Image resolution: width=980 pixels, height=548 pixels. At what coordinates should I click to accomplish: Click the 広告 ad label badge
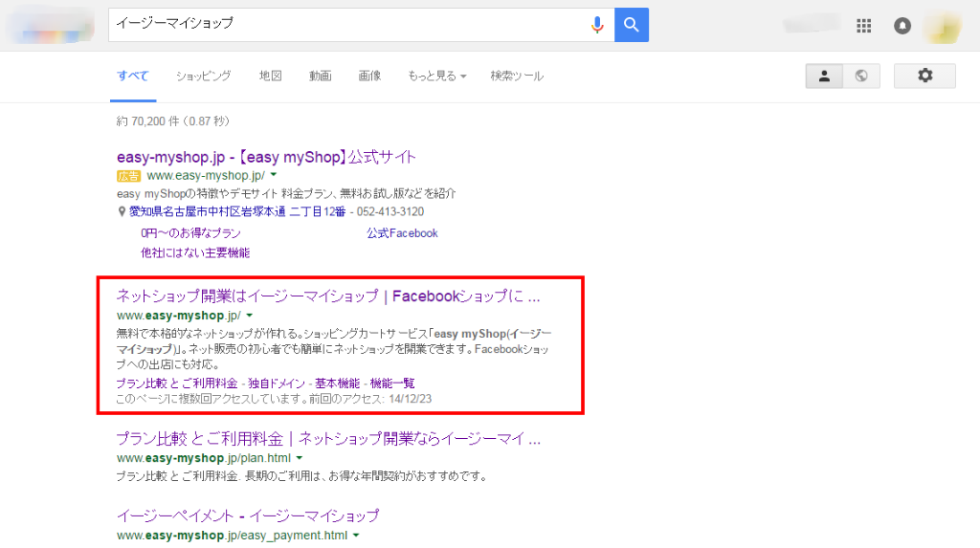(129, 176)
